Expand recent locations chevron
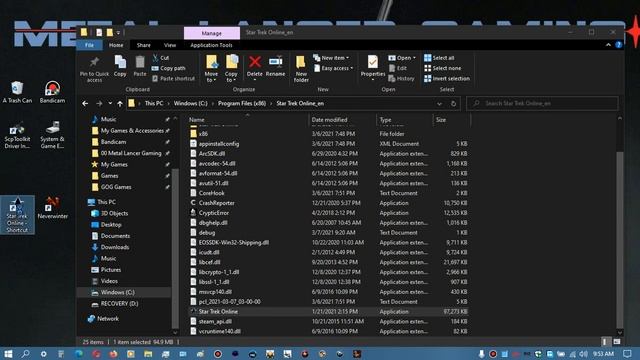 tap(110, 104)
